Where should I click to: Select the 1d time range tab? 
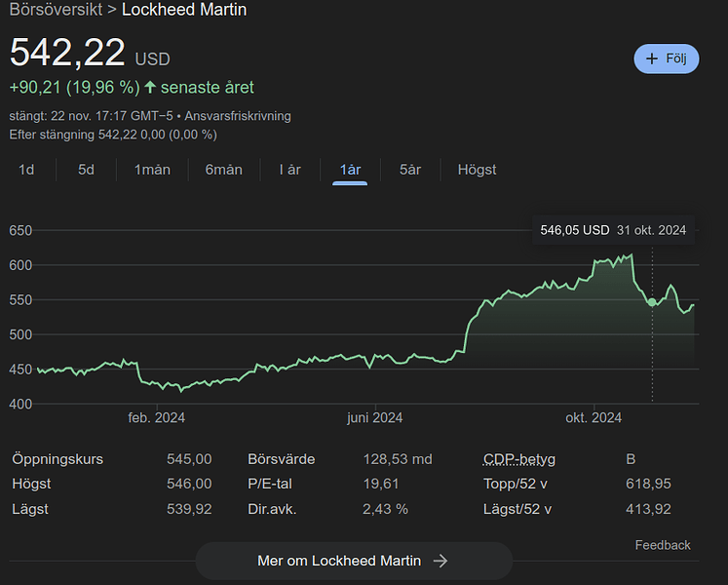point(26,170)
